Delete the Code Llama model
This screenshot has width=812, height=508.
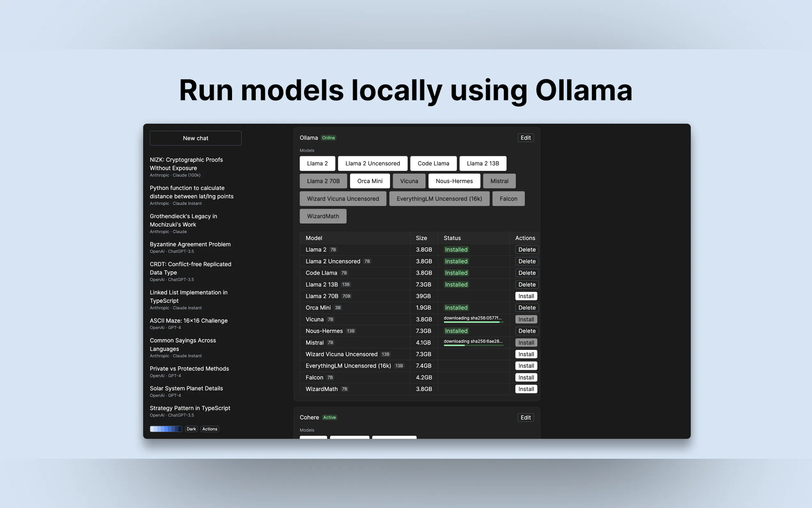point(527,273)
